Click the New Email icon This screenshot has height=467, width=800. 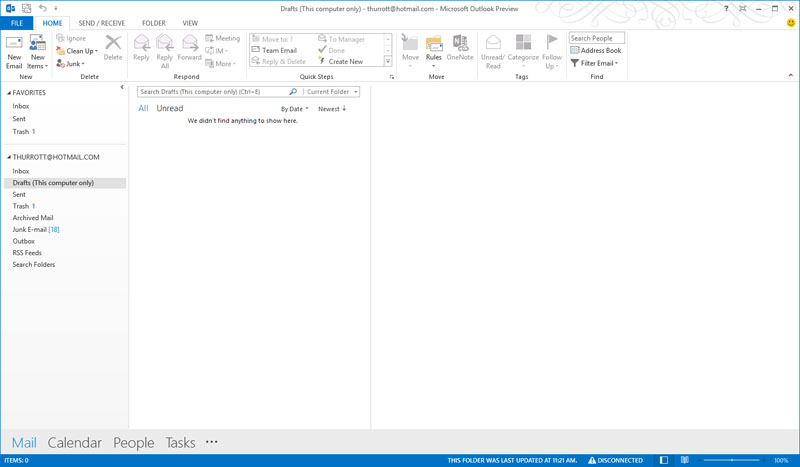tap(14, 43)
